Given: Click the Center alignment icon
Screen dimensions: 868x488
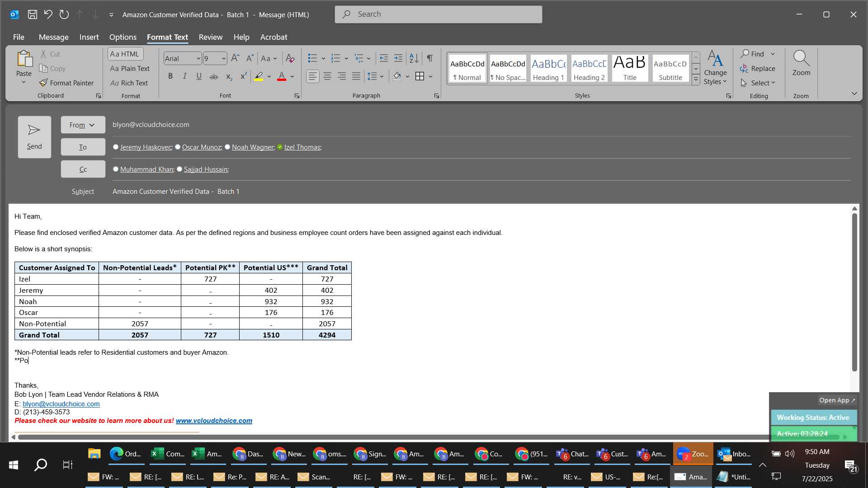Looking at the screenshot, I should 327,76.
